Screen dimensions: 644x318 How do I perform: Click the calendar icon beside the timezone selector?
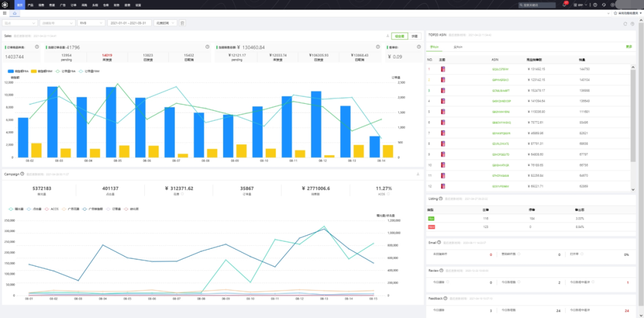(x=182, y=23)
